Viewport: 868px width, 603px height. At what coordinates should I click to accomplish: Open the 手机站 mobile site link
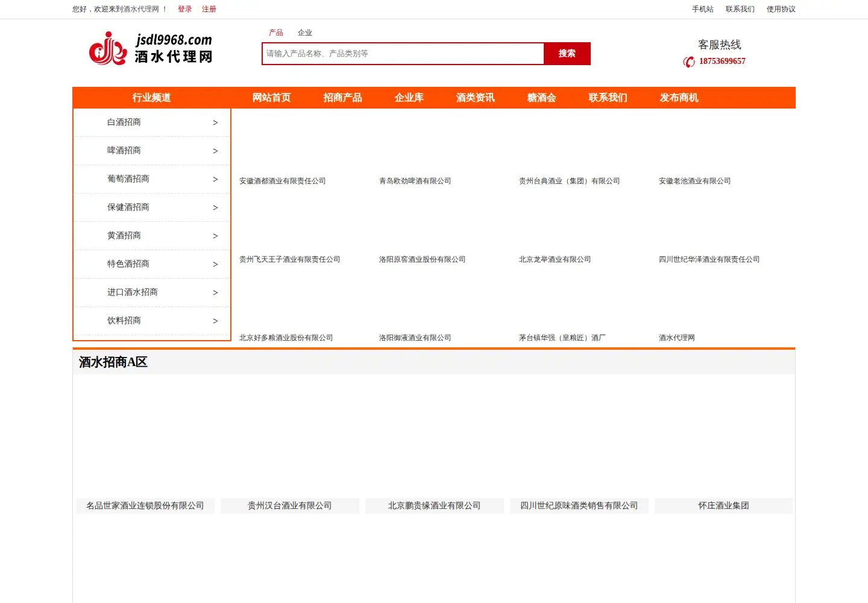(703, 9)
